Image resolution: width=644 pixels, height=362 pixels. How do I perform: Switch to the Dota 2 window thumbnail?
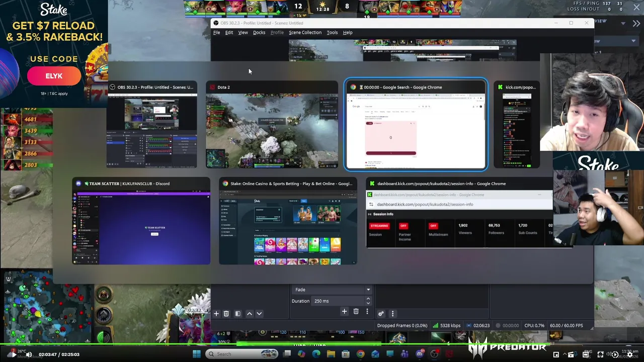pos(272,124)
